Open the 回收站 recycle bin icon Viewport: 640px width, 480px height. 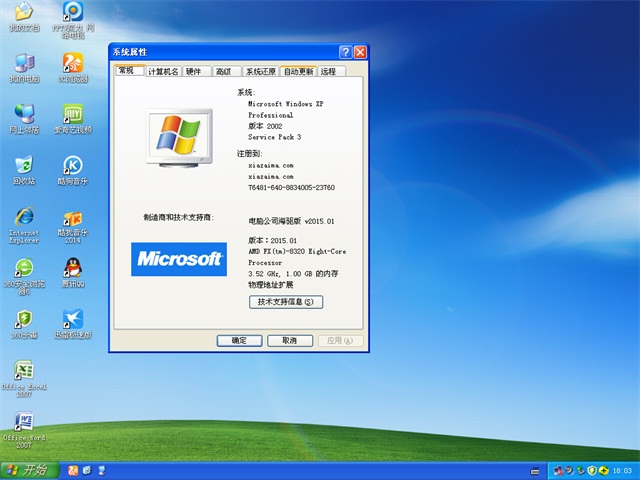pos(23,164)
